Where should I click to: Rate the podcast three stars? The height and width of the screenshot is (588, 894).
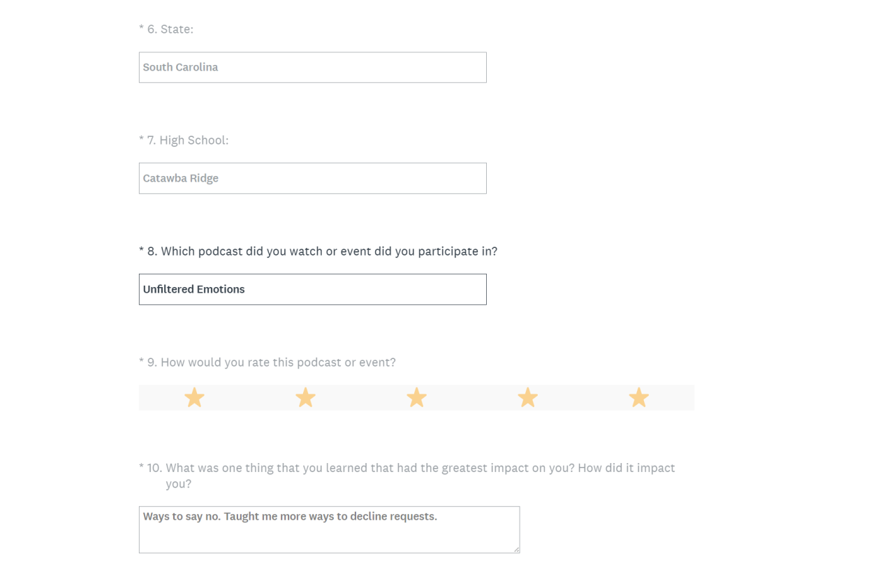pyautogui.click(x=416, y=398)
